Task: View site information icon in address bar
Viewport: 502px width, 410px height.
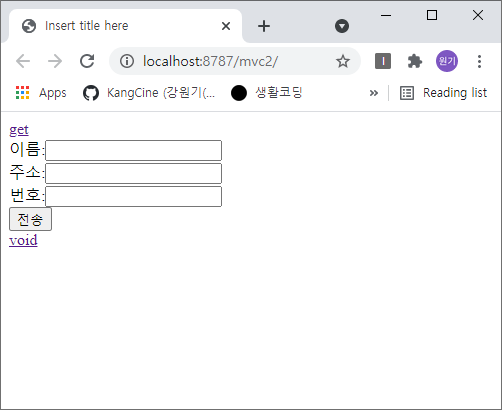Action: click(x=127, y=61)
